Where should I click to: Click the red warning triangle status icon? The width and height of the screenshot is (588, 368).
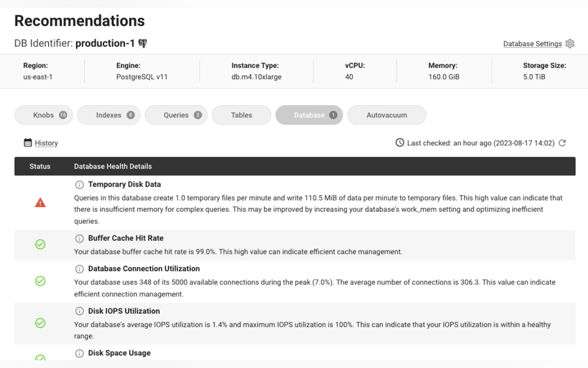point(40,203)
